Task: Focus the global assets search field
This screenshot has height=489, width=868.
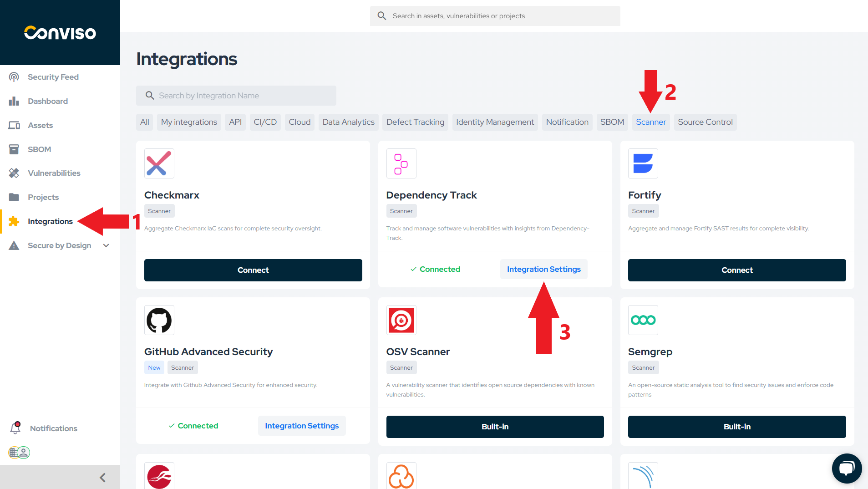Action: coord(495,16)
